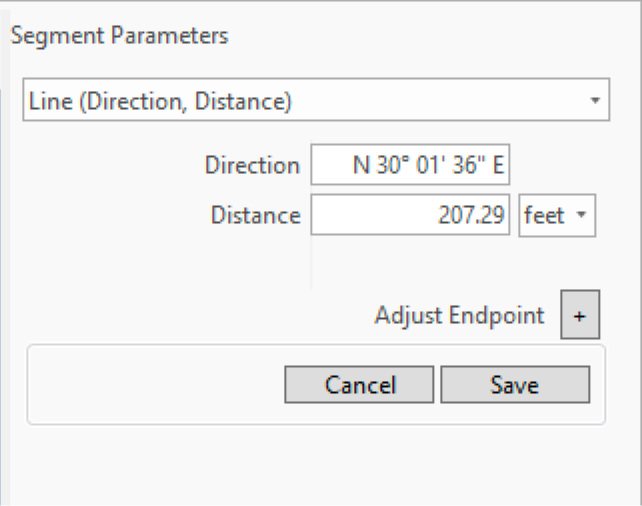The height and width of the screenshot is (506, 642).
Task: Click the word feet in units box
Action: point(544,216)
